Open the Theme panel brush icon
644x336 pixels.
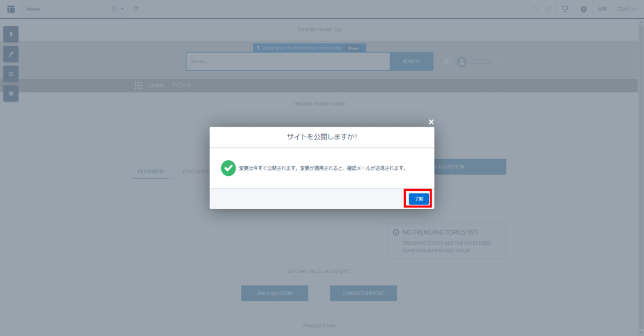11,54
